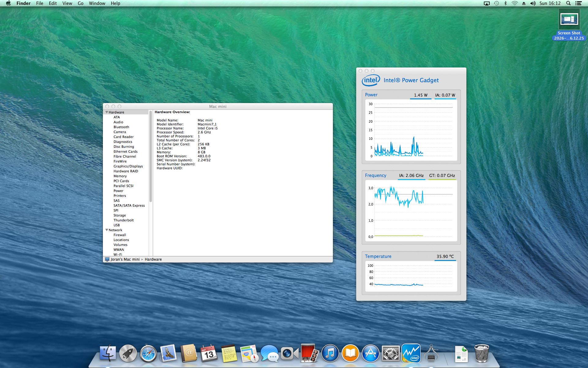588x368 pixels.
Task: Click the Bluetooth menu bar icon
Action: pyautogui.click(x=506, y=3)
